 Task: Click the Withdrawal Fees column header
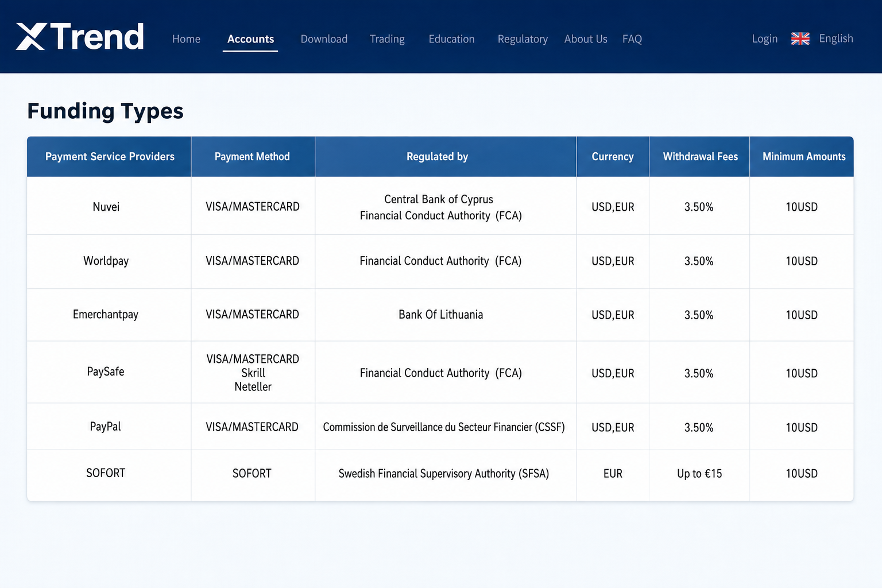tap(699, 156)
